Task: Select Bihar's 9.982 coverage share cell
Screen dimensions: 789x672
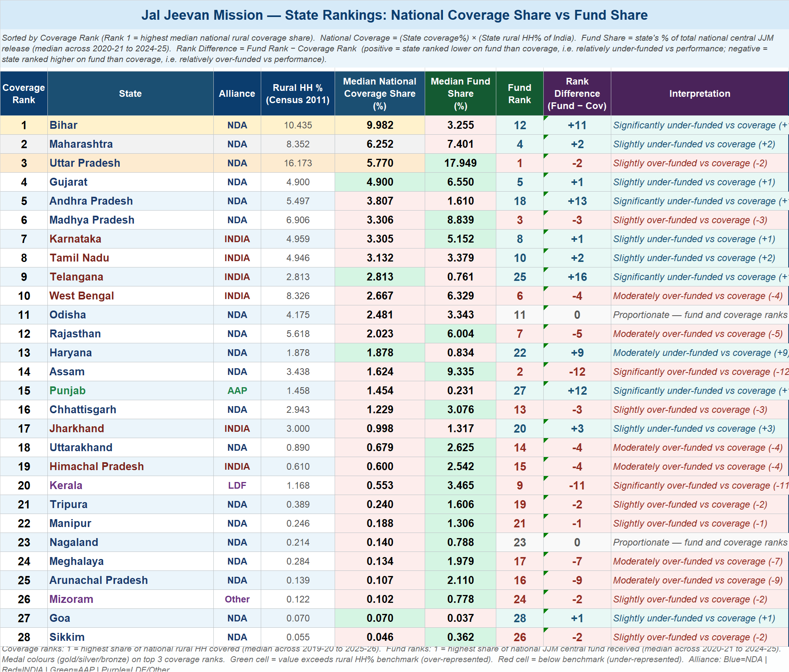Action: coord(380,125)
